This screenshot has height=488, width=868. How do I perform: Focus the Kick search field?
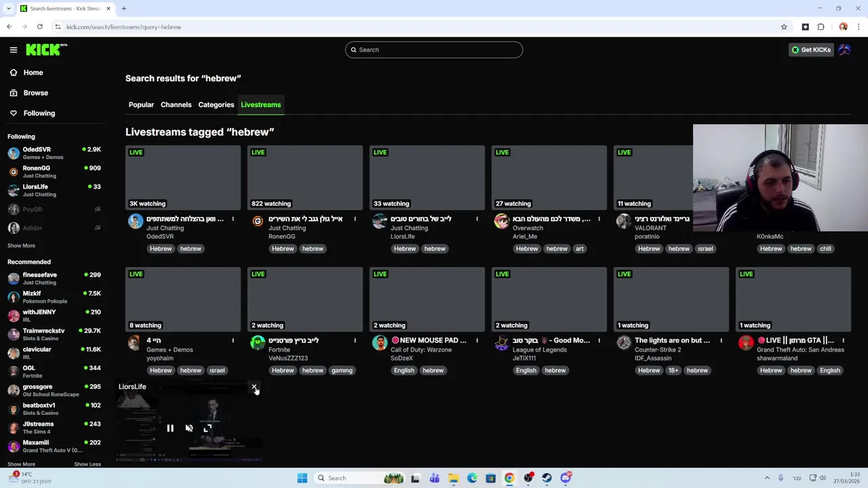(434, 49)
